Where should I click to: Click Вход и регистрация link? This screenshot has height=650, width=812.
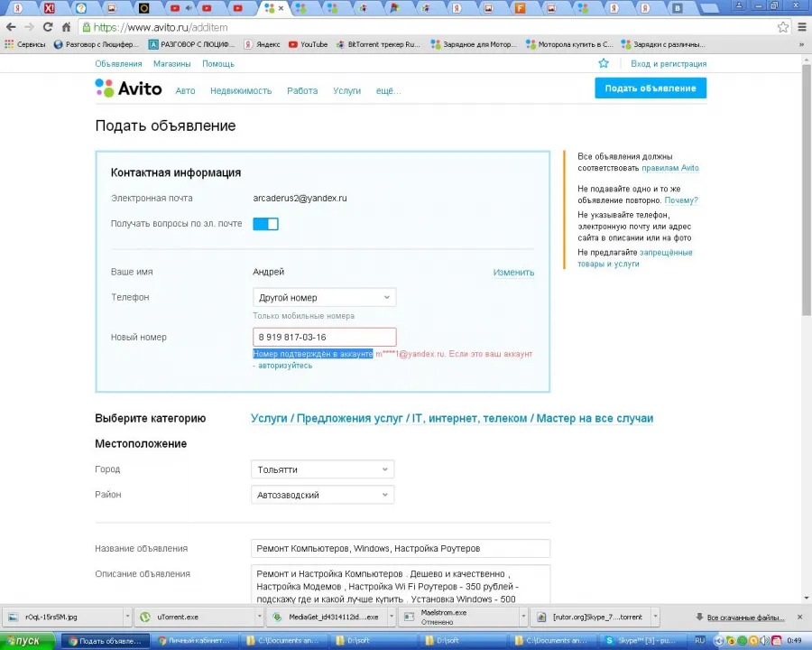tap(669, 64)
